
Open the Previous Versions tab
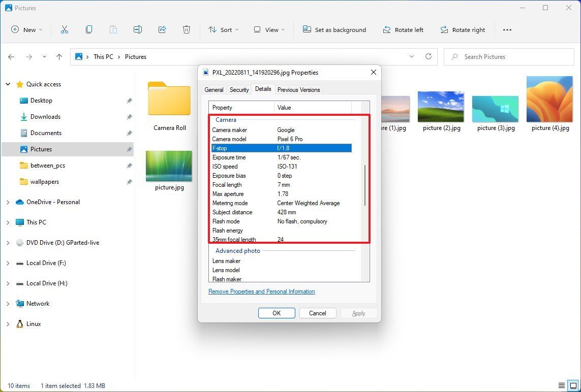pyautogui.click(x=298, y=89)
